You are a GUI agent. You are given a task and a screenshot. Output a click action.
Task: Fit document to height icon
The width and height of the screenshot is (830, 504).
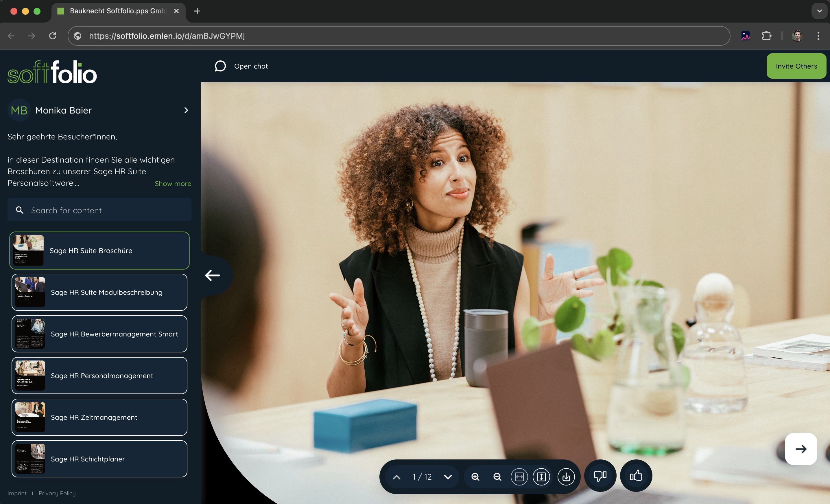click(541, 477)
